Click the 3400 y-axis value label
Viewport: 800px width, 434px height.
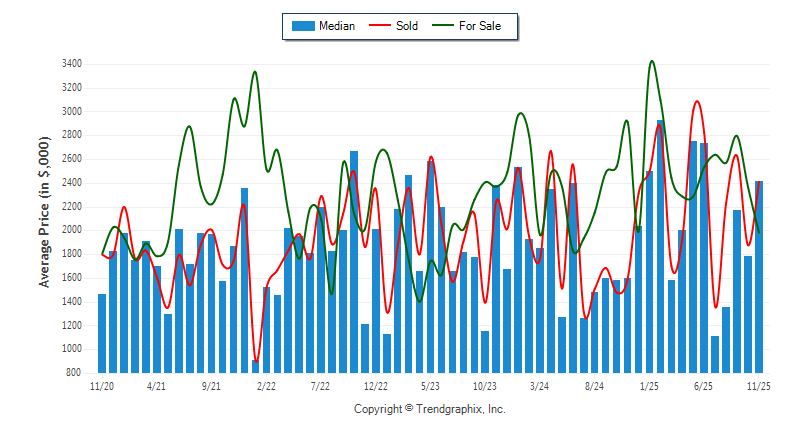click(70, 64)
